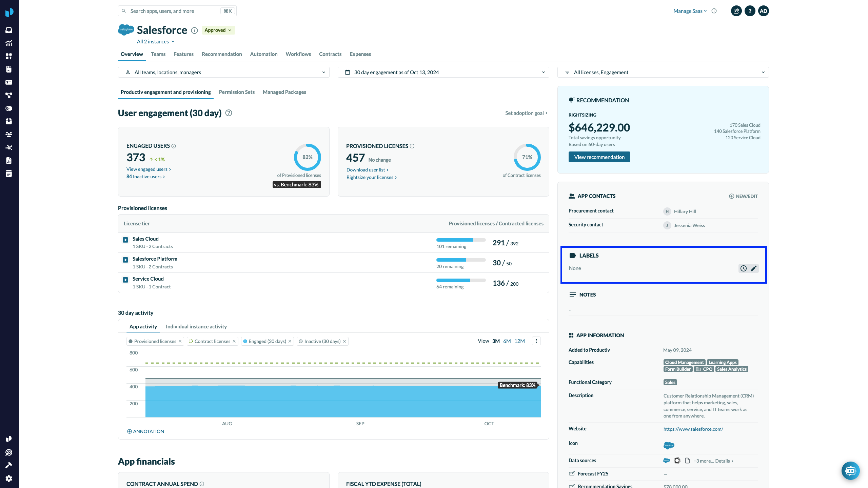Open the Approved status dropdown
Screen dimensions: 868x488
point(218,30)
